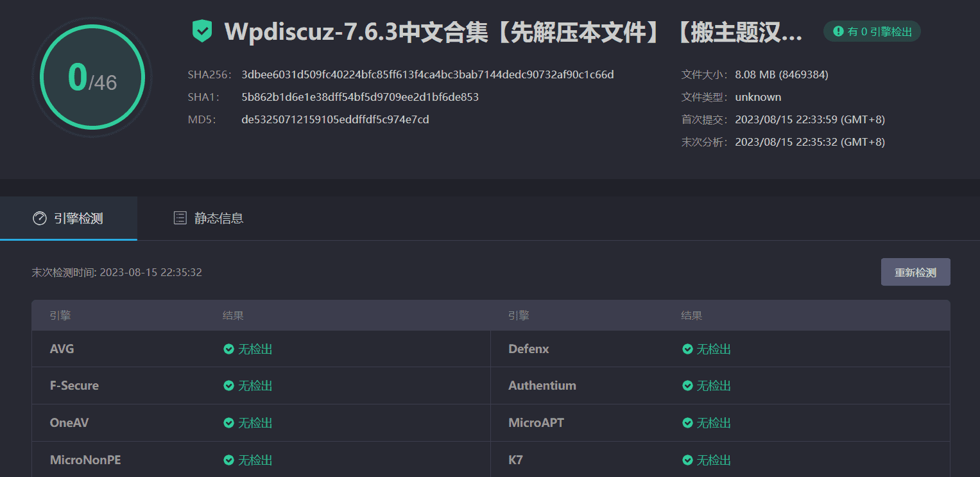Viewport: 980px width, 477px height.
Task: Select the F-Secure engine name
Action: 74,386
